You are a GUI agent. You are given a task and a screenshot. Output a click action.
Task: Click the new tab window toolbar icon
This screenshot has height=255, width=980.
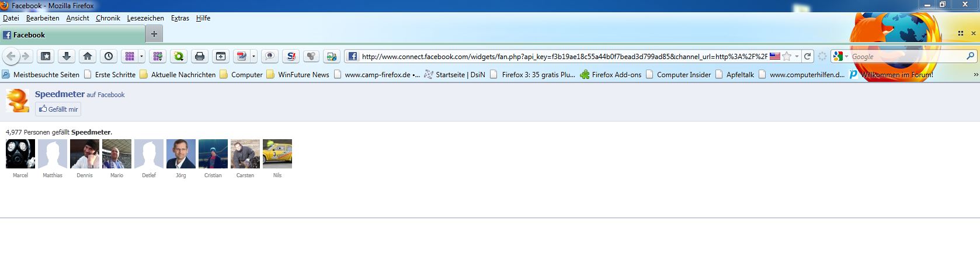(221, 56)
